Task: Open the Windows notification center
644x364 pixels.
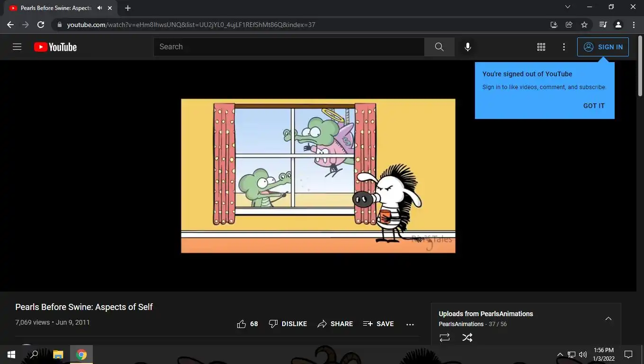Action: (628, 355)
